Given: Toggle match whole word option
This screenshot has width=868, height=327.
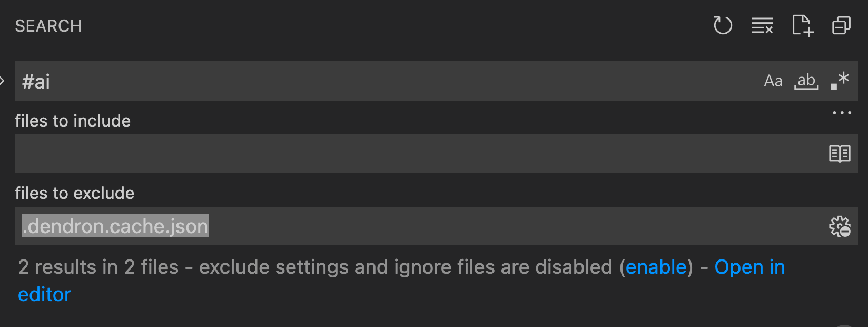Looking at the screenshot, I should [806, 81].
